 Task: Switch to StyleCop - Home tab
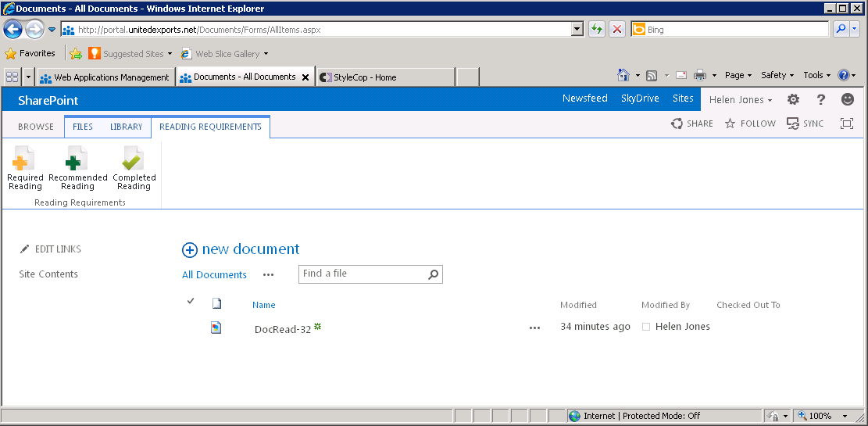(x=385, y=77)
